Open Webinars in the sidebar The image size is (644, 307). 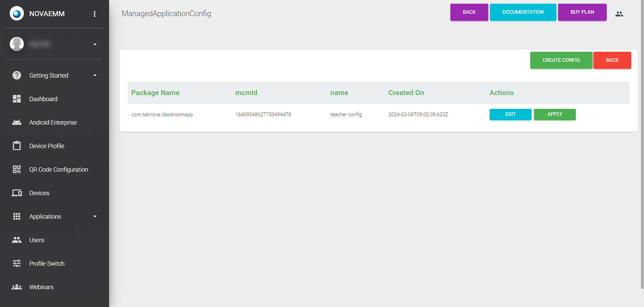point(41,287)
